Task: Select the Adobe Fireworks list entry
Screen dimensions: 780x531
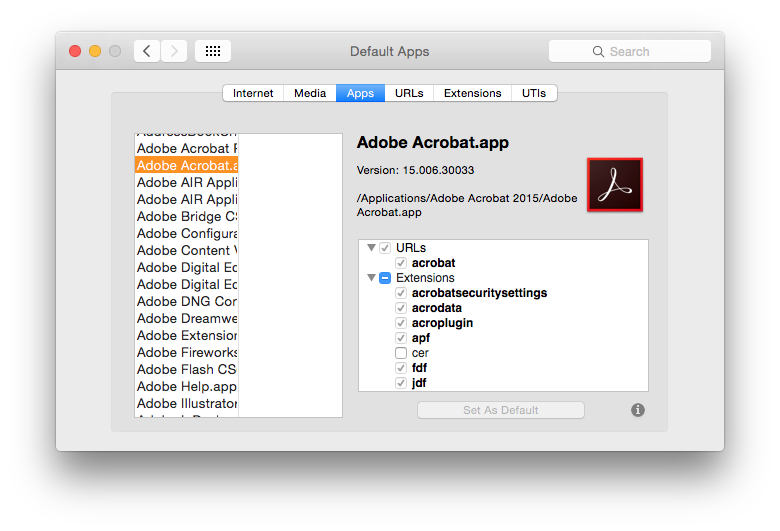Action: point(187,352)
